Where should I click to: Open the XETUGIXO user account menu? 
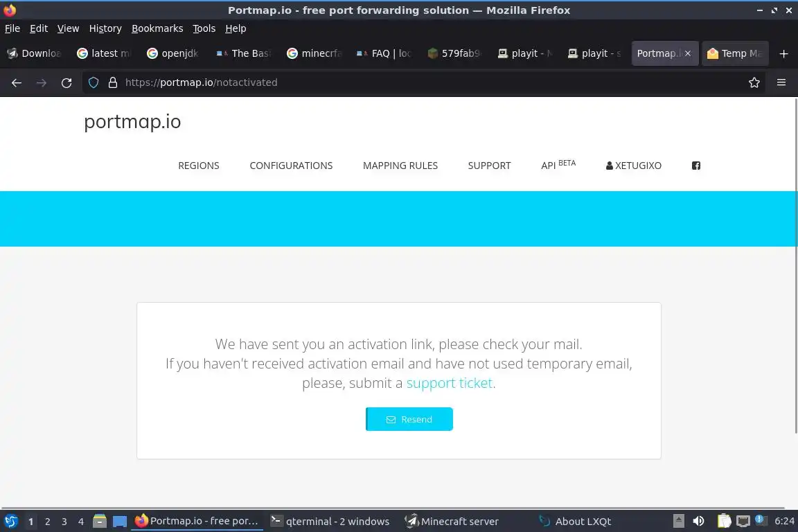point(634,166)
